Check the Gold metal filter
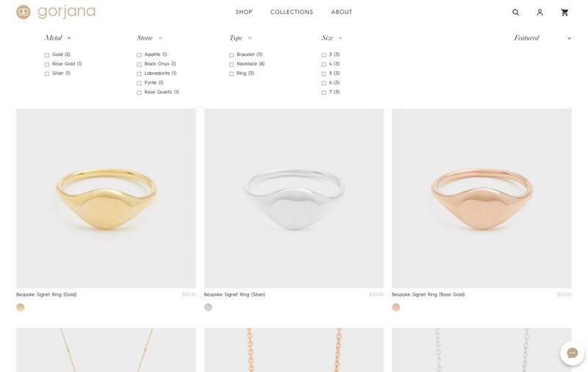The image size is (588, 372). 47,54
